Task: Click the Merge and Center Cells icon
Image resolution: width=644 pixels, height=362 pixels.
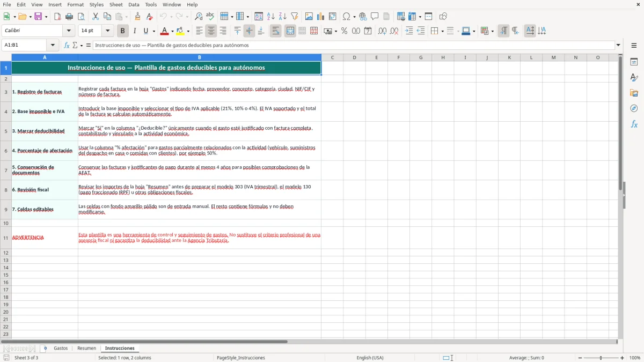Action: point(290,31)
